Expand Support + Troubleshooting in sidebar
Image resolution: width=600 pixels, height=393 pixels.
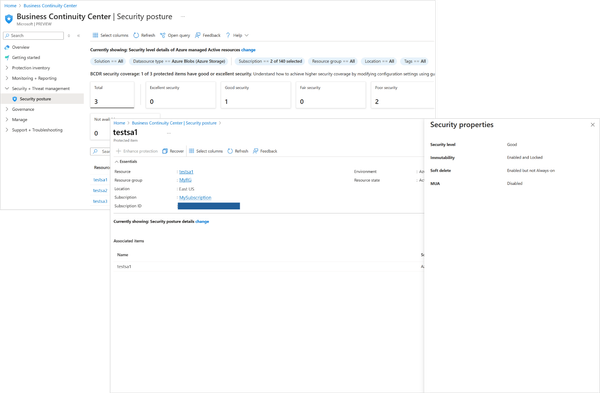click(7, 130)
